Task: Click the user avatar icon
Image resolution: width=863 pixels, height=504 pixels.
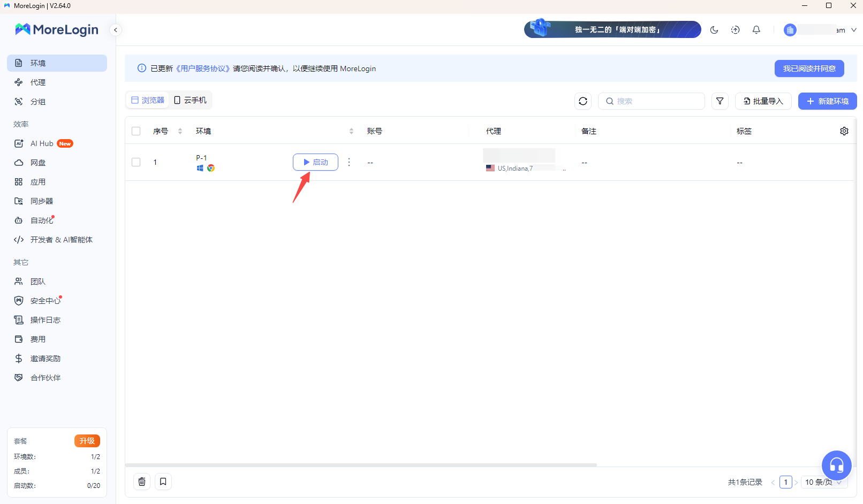Action: pos(790,30)
